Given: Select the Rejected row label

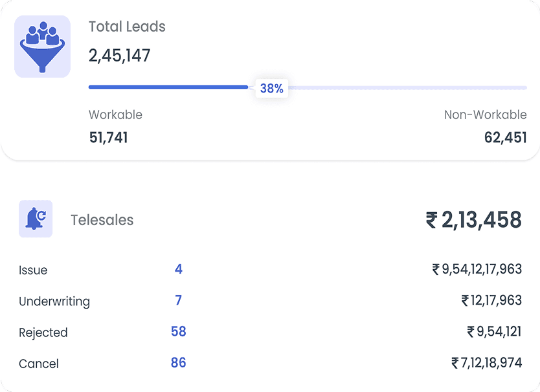Looking at the screenshot, I should 43,332.
